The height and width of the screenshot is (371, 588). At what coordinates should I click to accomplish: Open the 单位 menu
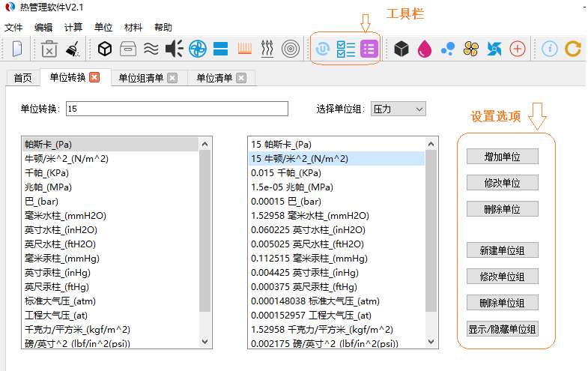point(103,28)
